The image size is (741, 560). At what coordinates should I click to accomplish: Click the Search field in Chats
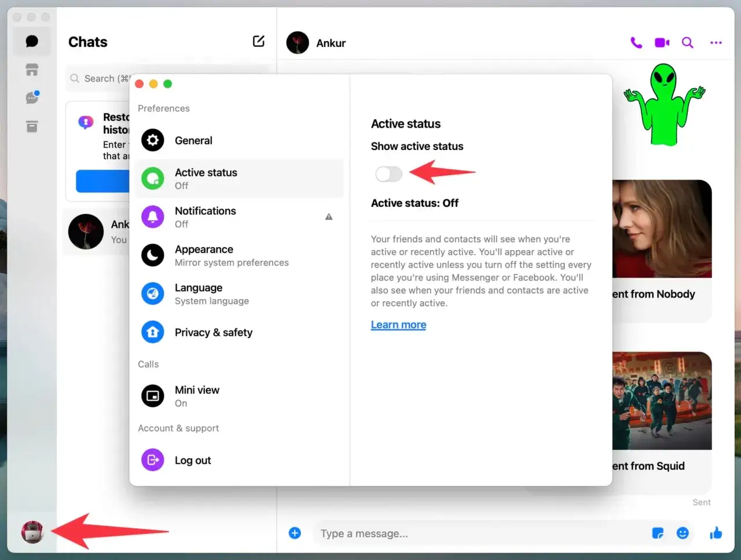pyautogui.click(x=98, y=78)
